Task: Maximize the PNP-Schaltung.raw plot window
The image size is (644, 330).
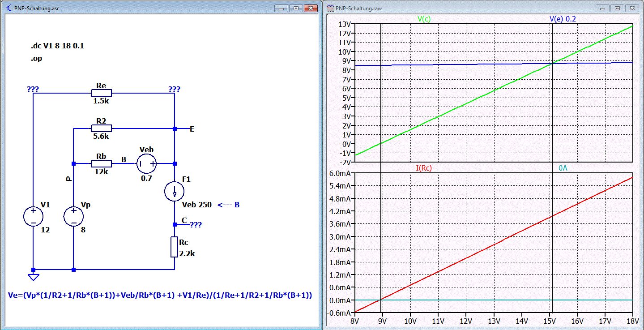Action: pyautogui.click(x=617, y=8)
